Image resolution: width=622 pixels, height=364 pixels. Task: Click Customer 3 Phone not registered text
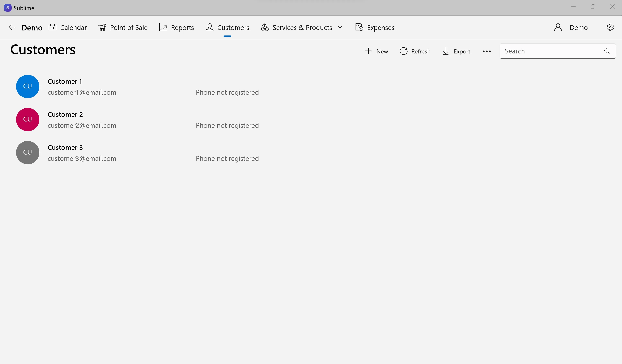(x=227, y=158)
